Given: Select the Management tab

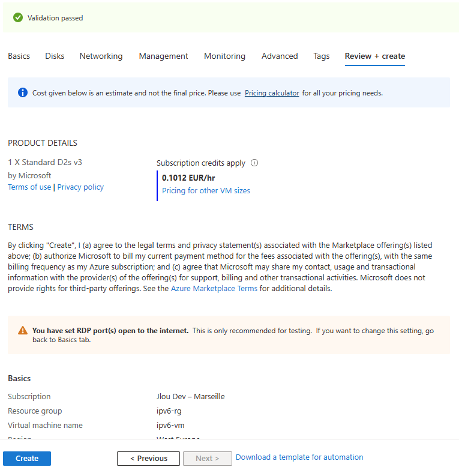Looking at the screenshot, I should coord(164,56).
